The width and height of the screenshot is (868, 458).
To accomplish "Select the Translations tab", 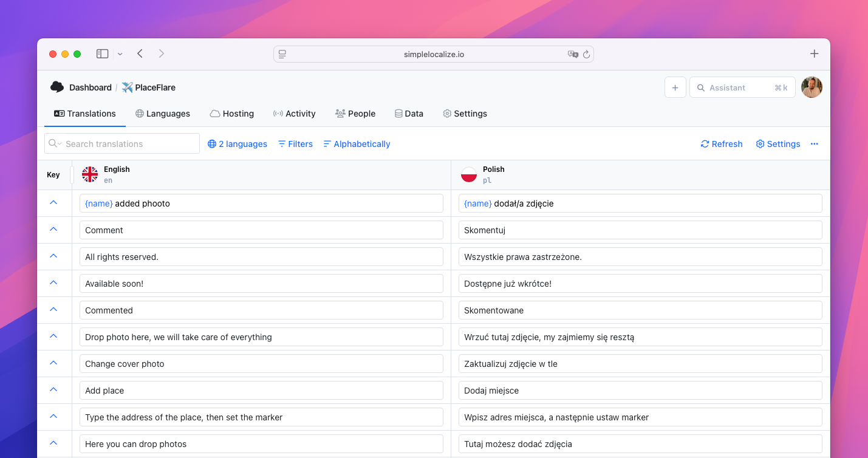I will coord(85,114).
